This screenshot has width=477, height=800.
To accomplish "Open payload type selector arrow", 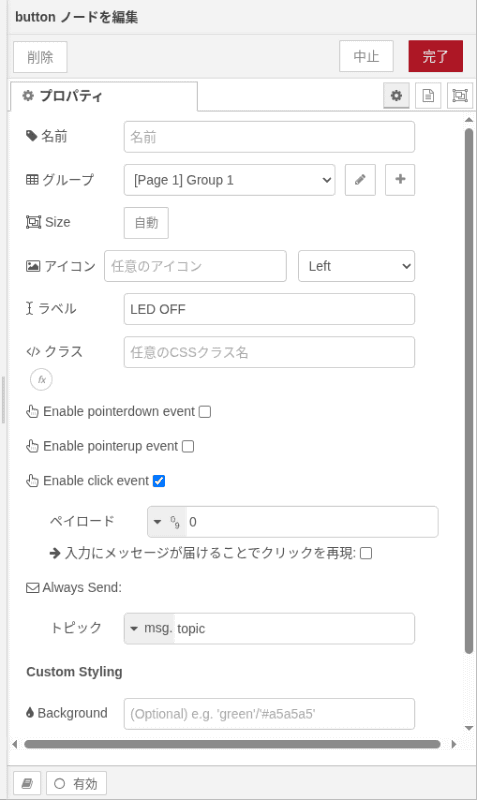I will (158, 521).
